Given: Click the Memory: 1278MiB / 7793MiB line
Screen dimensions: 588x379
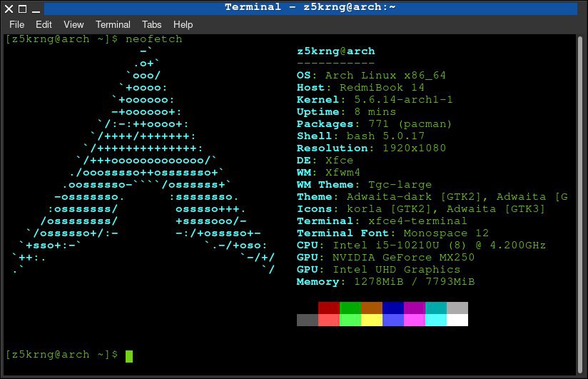Looking at the screenshot, I should pos(386,281).
